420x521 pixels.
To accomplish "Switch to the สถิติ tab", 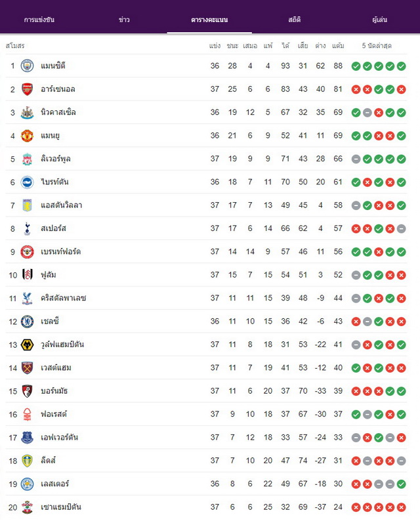I will [295, 20].
